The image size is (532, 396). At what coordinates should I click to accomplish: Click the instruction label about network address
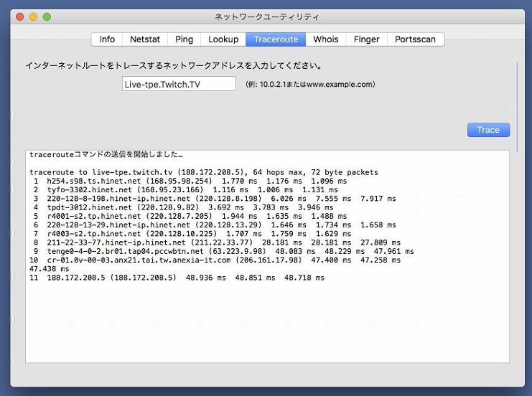pos(174,65)
